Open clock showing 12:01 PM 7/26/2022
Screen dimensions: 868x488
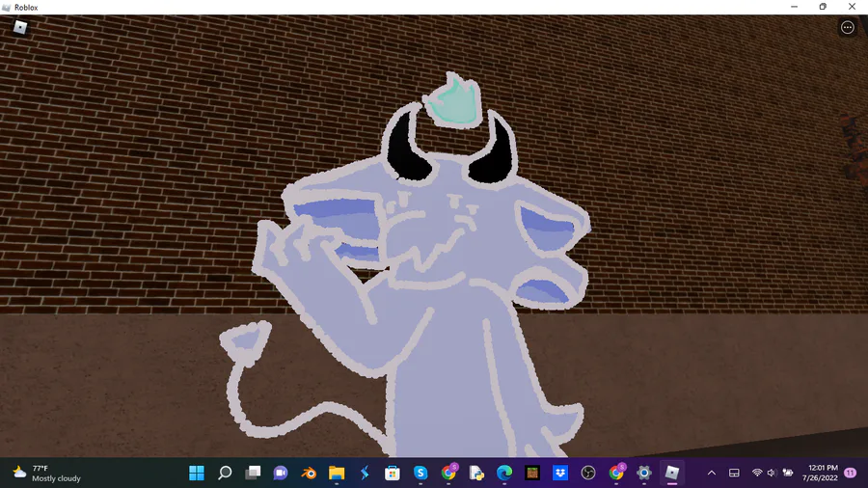tap(821, 474)
